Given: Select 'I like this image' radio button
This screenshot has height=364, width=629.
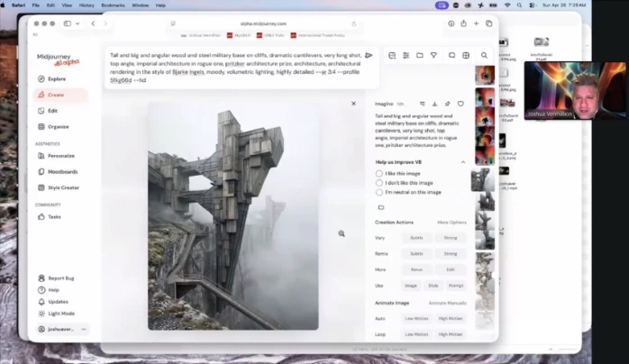Looking at the screenshot, I should point(379,174).
